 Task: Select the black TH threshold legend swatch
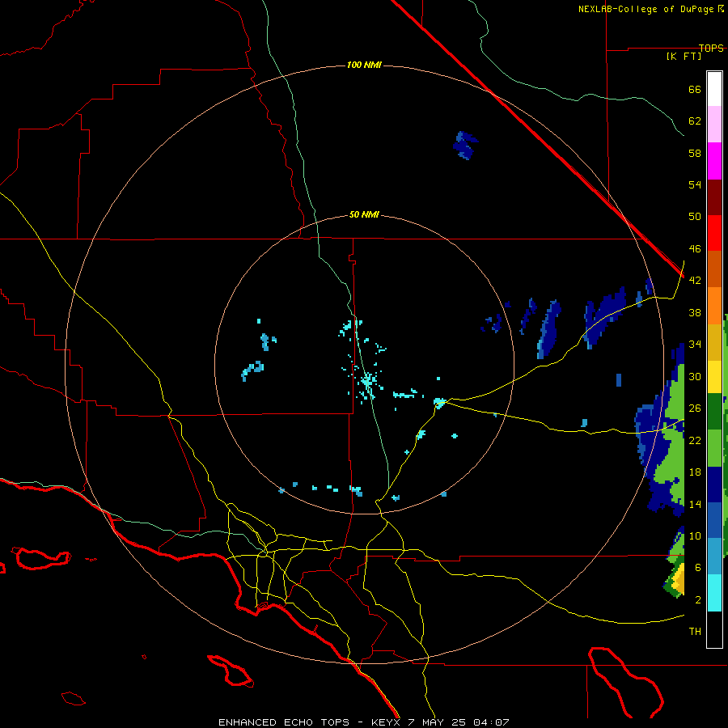[x=714, y=629]
